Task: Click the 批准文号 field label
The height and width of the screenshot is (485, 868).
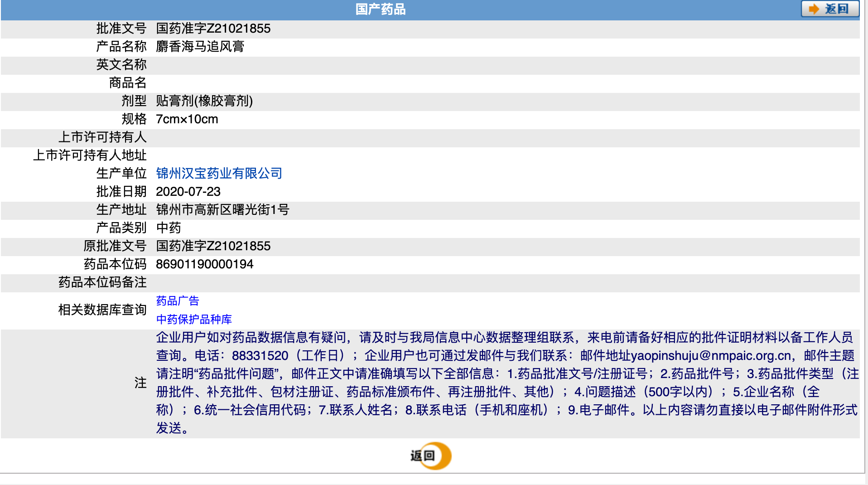Action: [x=121, y=29]
